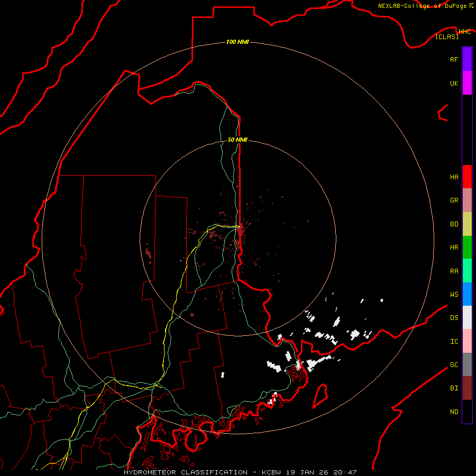Click the UK magenta legend swatch

[467, 83]
